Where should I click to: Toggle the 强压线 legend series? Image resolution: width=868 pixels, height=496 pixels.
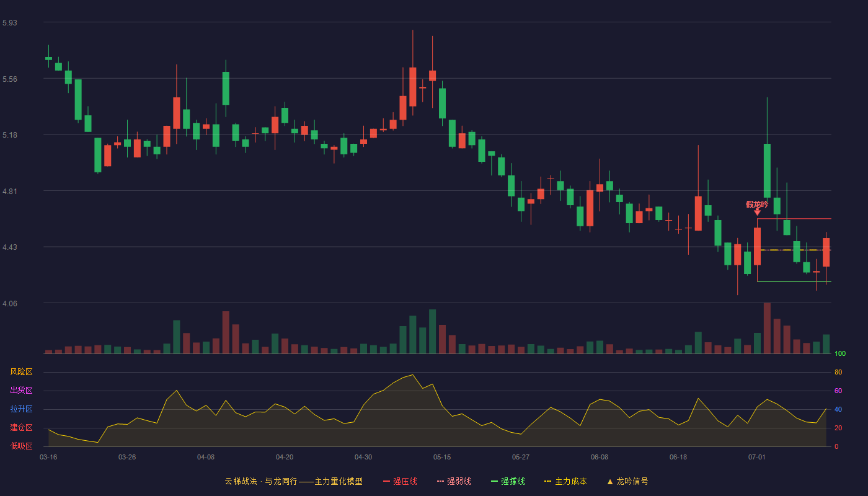pos(400,481)
